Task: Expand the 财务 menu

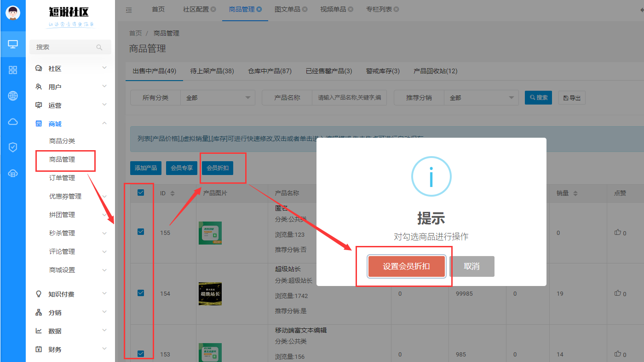Action: [x=71, y=349]
